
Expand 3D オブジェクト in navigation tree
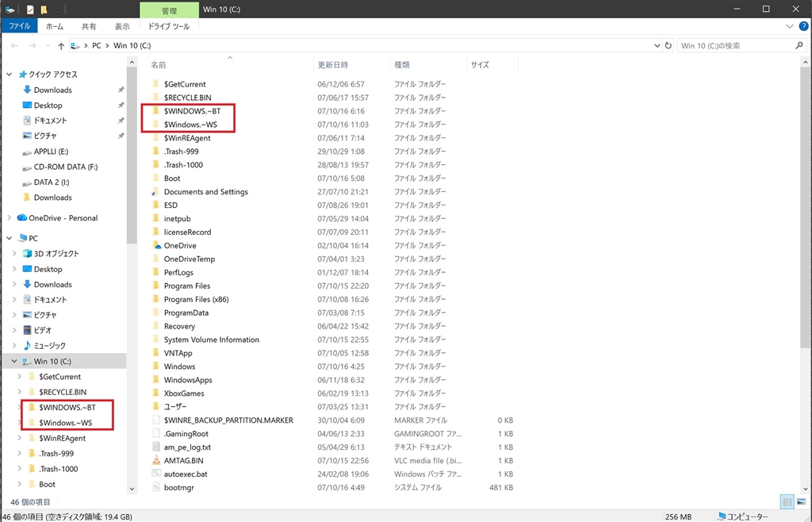coord(14,254)
